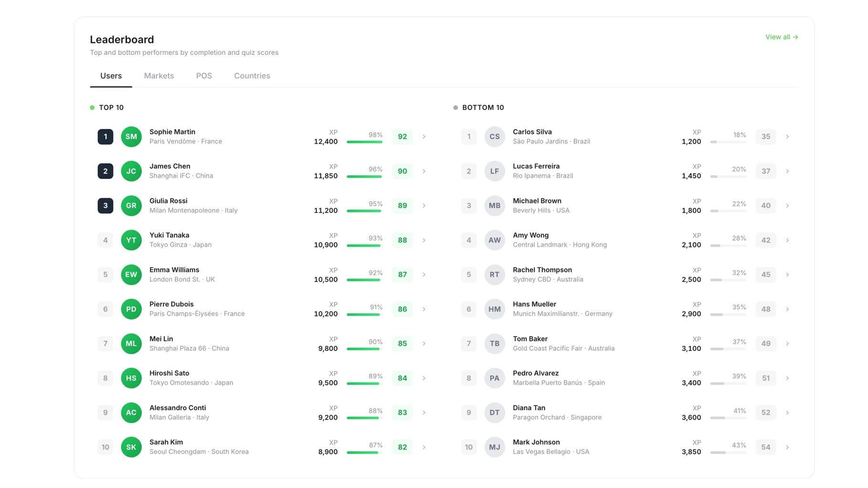Click Mei Lin's 90% progress bar
Viewport: 868px width, 488px height.
click(x=364, y=349)
